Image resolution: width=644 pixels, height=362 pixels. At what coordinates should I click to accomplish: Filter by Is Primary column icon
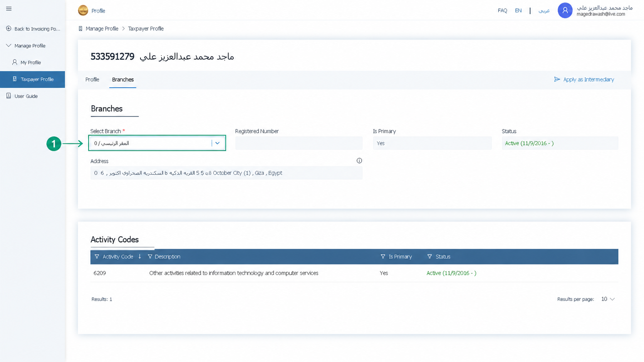(x=383, y=257)
